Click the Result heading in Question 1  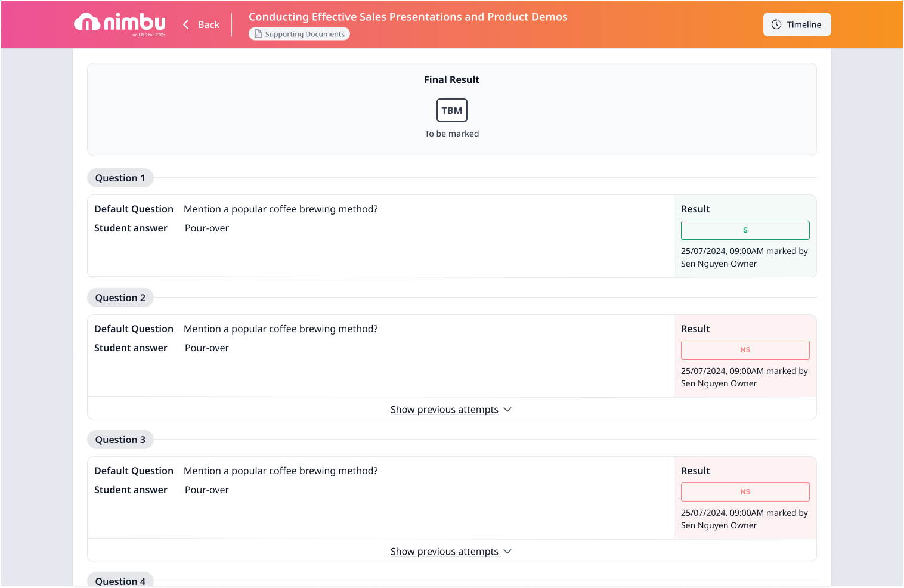[695, 209]
